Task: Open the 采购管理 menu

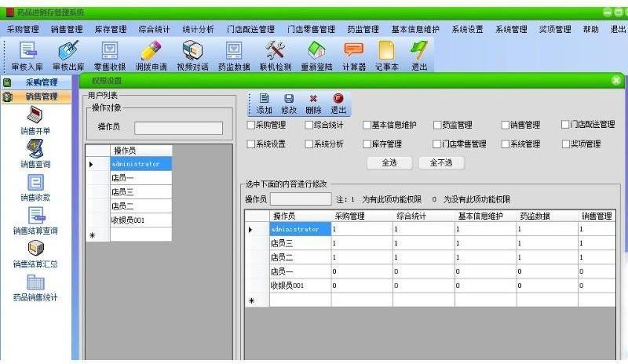Action: click(23, 29)
